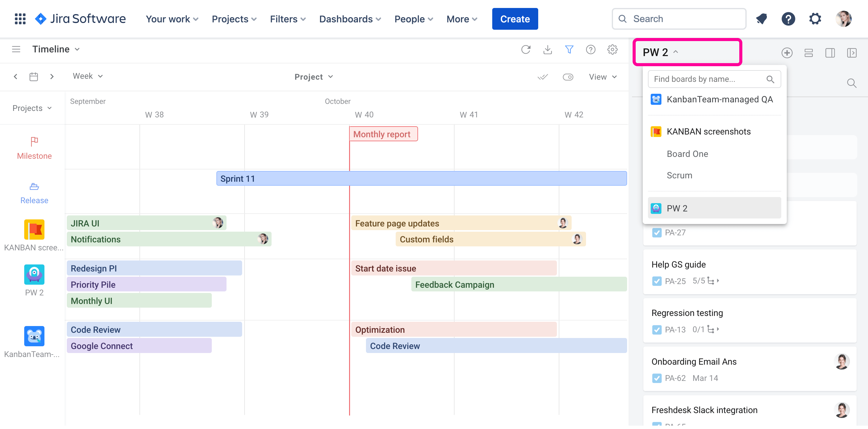
Task: Refresh the timeline view
Action: [526, 50]
